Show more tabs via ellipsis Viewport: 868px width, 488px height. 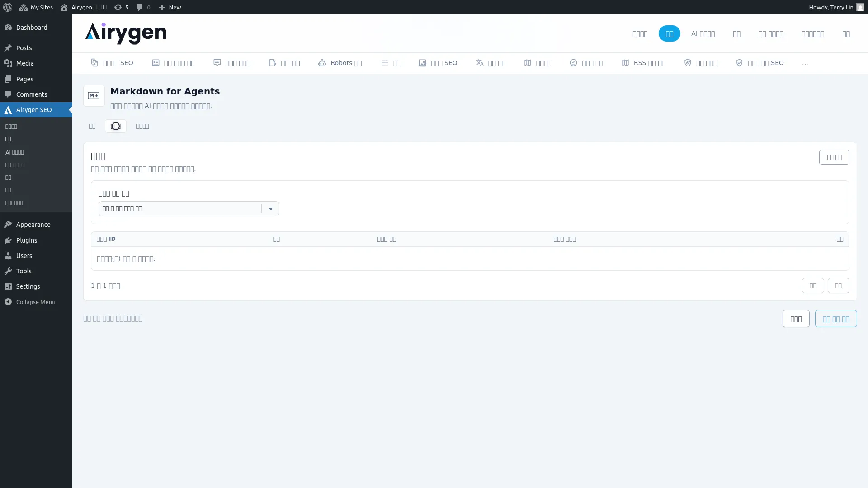click(805, 63)
